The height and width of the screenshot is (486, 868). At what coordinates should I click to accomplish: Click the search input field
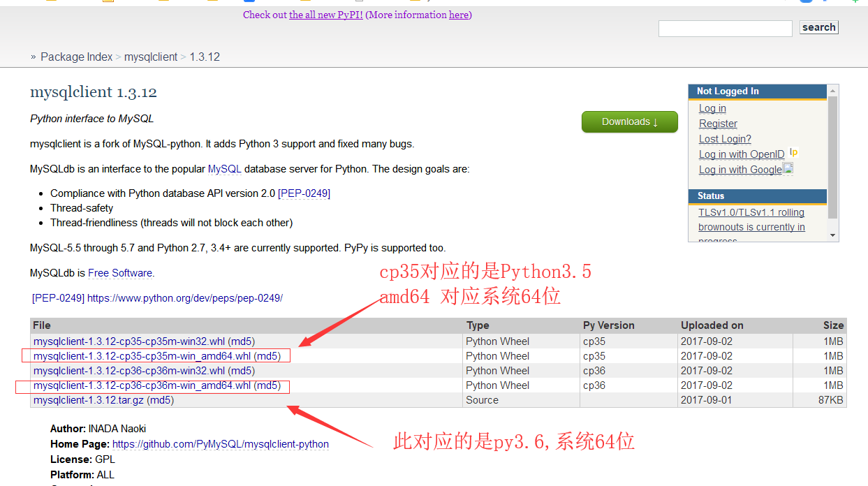pos(725,28)
